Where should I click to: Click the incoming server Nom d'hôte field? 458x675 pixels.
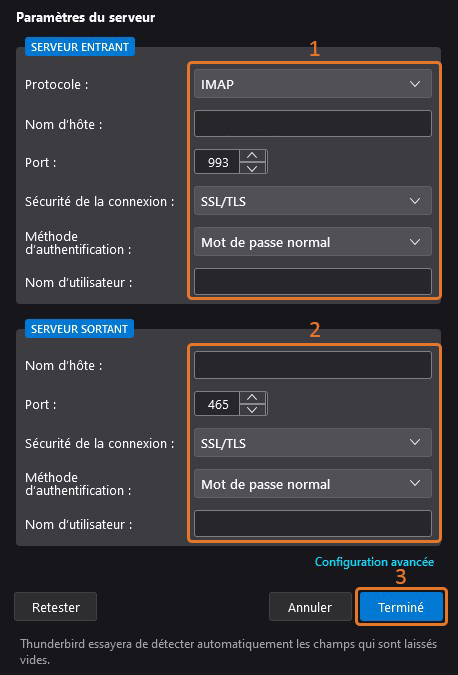[313, 124]
